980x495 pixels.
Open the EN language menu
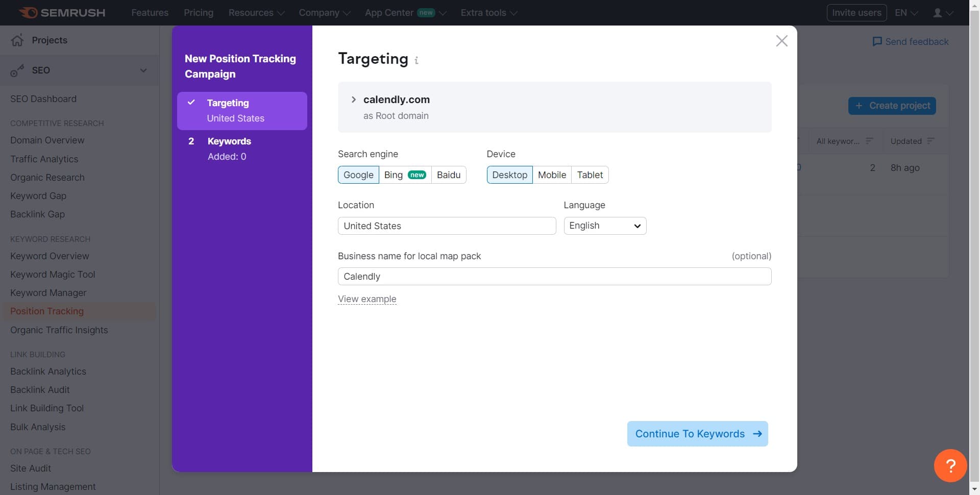[x=905, y=13]
